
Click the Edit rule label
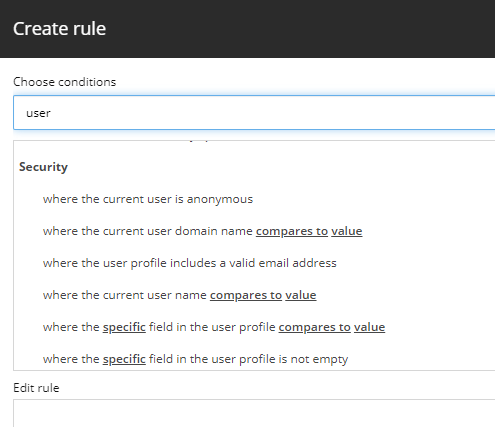coord(36,388)
